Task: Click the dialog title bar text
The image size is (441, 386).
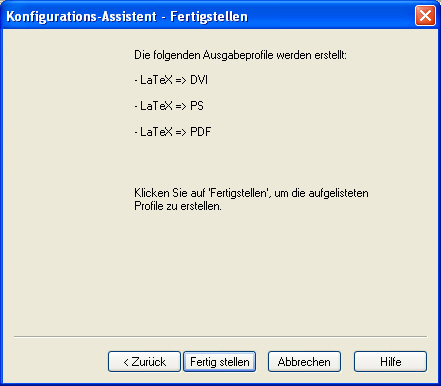Action: tap(127, 16)
